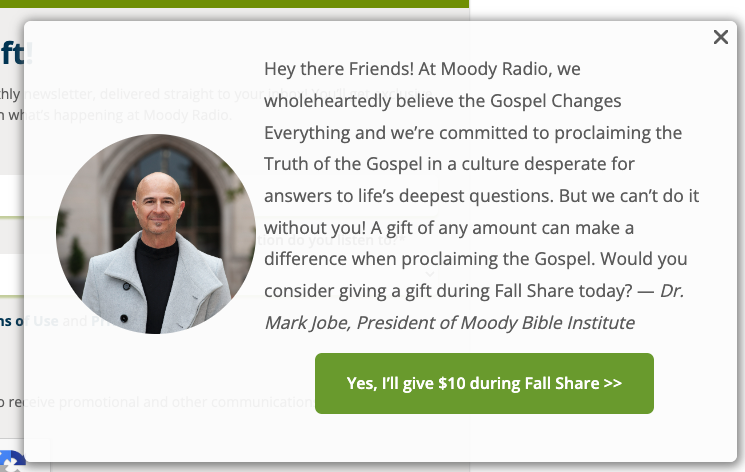Click the reCAPTCHA badge icon in bottom-left corner
745x472 pixels.
click(10, 463)
